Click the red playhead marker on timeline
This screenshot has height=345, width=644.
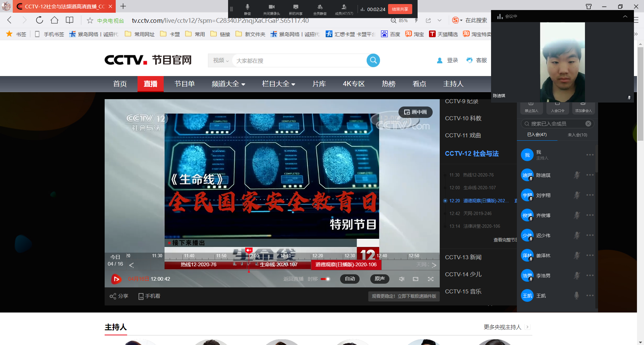pos(249,251)
